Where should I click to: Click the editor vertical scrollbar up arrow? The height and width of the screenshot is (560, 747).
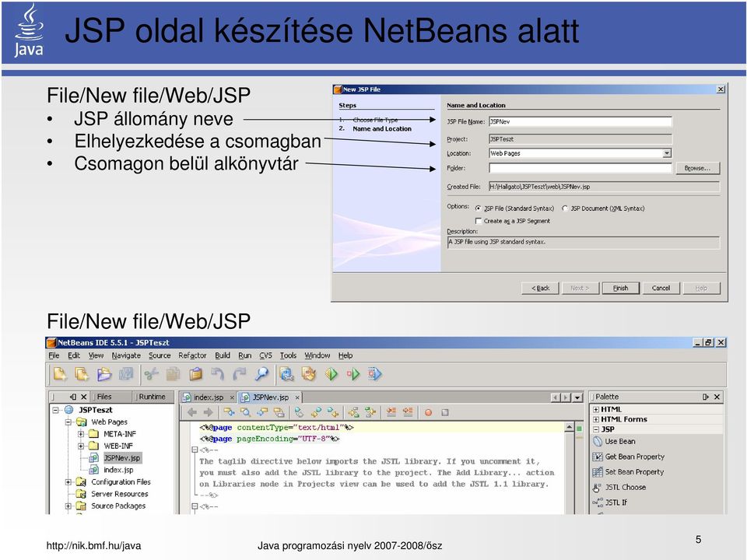point(570,428)
